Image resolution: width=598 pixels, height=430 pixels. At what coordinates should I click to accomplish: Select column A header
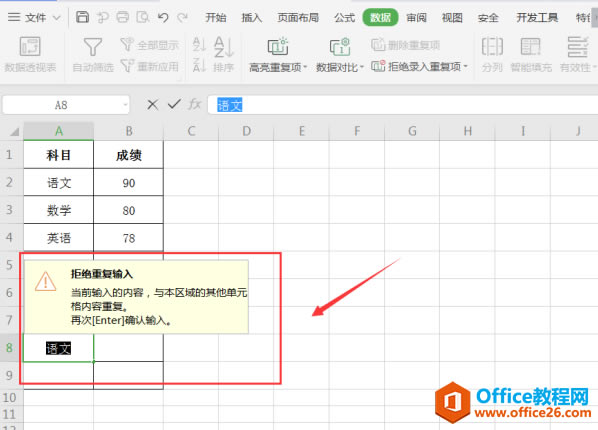[59, 131]
